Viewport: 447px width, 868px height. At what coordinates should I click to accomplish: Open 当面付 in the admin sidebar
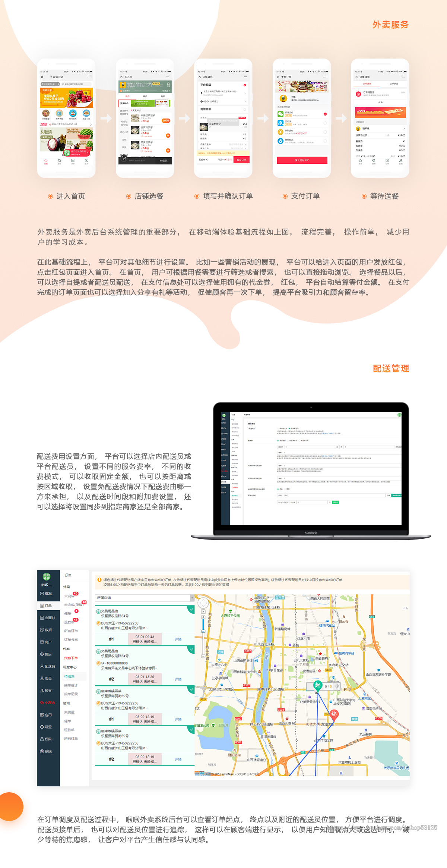pyautogui.click(x=48, y=618)
